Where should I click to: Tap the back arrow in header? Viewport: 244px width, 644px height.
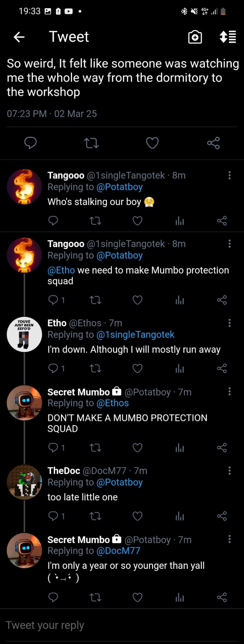(x=19, y=37)
